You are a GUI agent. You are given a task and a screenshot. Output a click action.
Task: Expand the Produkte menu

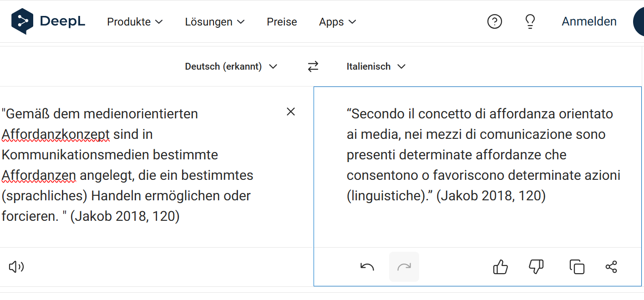(x=135, y=22)
